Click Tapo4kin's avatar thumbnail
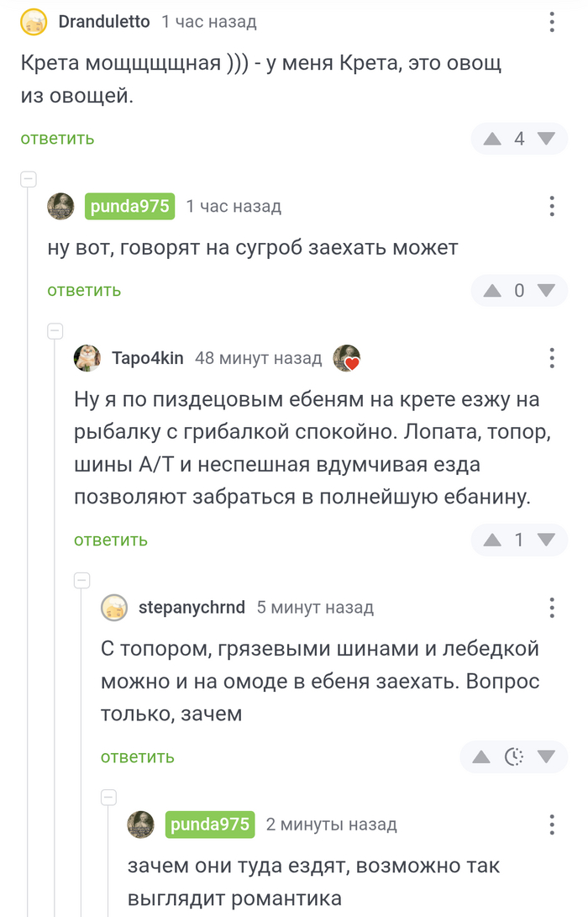Image resolution: width=588 pixels, height=917 pixels. (87, 357)
